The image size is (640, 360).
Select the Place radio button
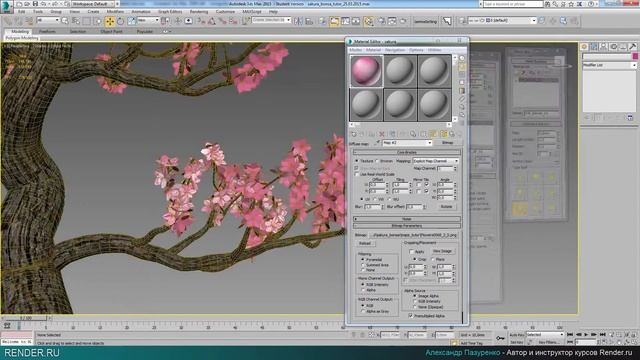(x=433, y=259)
